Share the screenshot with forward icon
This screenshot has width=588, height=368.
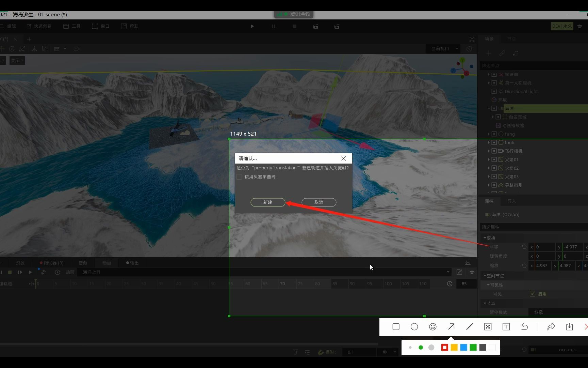pyautogui.click(x=551, y=327)
